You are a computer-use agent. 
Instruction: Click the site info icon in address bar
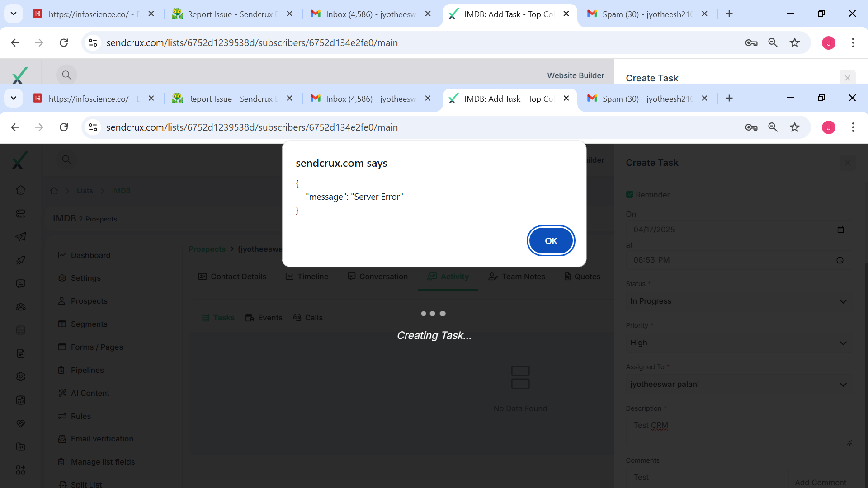click(x=93, y=127)
